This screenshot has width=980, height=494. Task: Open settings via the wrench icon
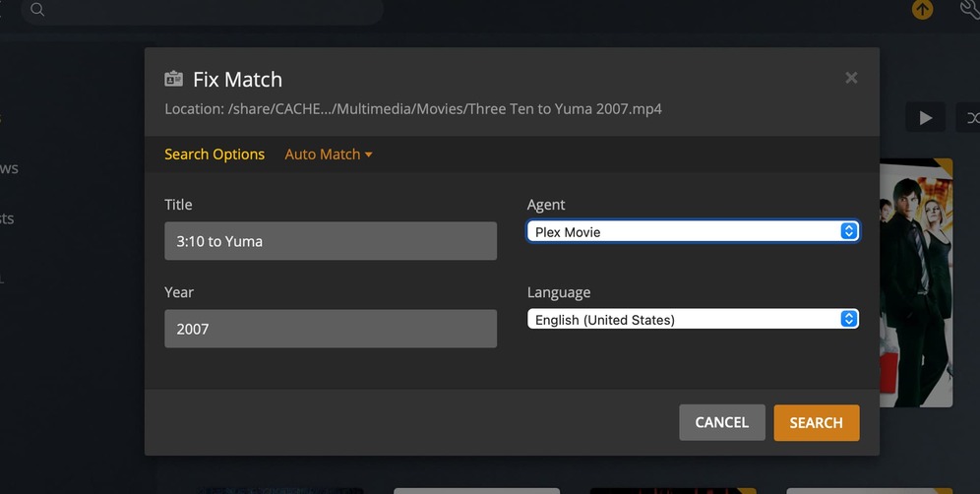(x=968, y=10)
